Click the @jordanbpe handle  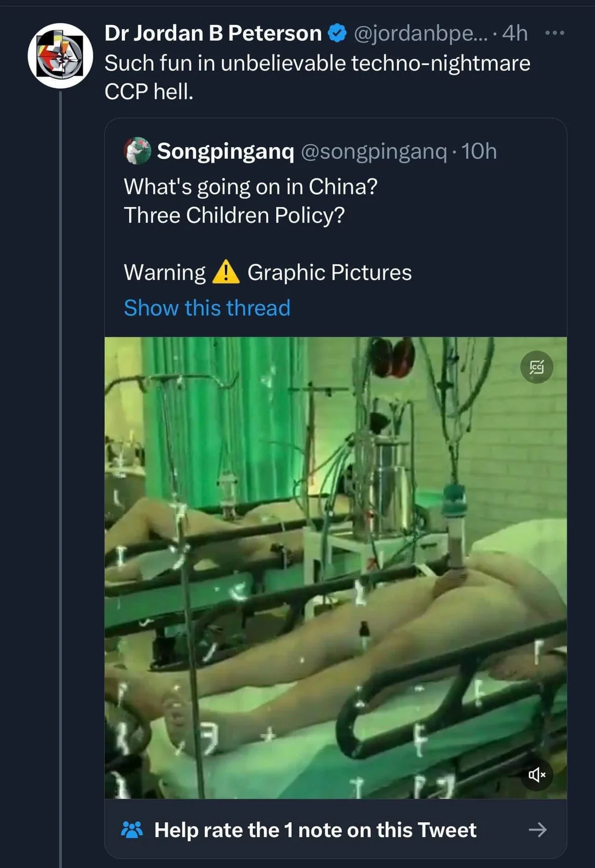point(420,34)
